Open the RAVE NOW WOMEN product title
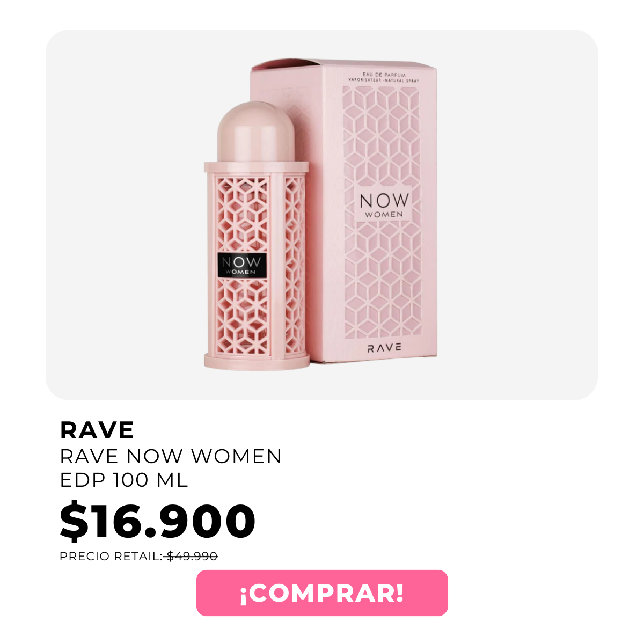 [x=171, y=456]
